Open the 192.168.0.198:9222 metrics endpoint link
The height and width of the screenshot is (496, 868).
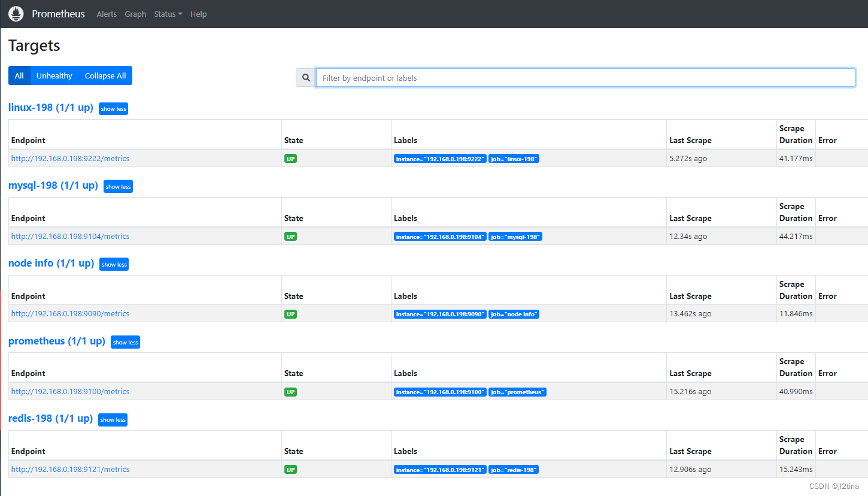(70, 159)
